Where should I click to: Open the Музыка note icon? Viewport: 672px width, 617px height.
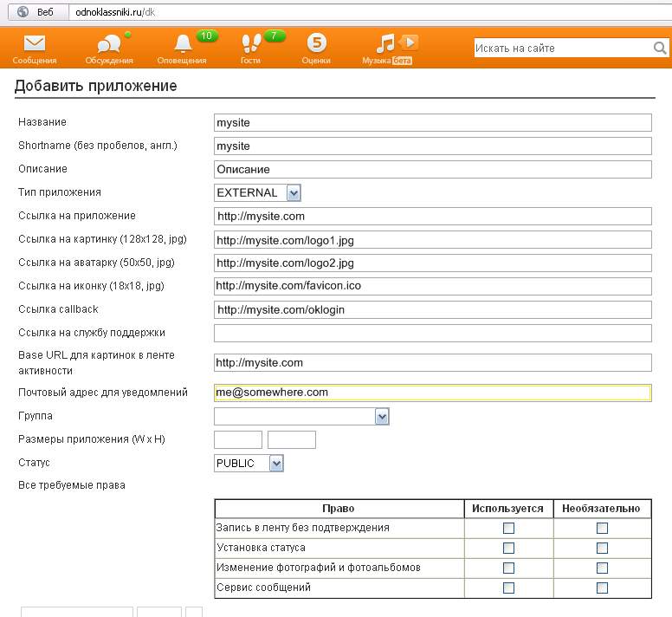pos(385,43)
